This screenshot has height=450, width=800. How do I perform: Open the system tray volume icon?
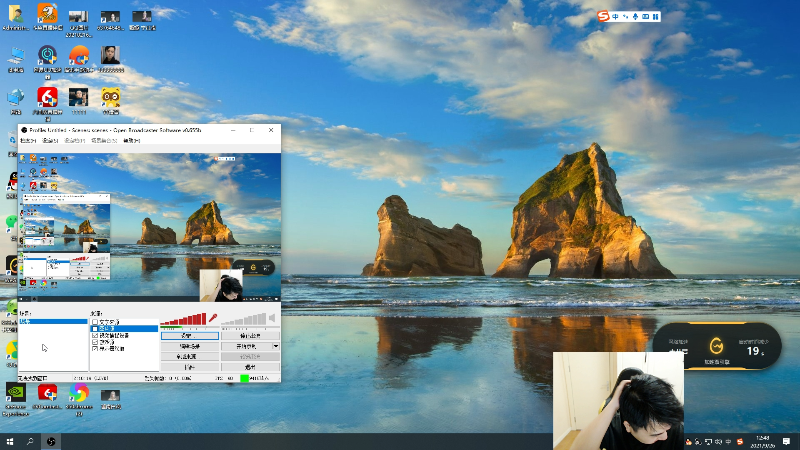(718, 441)
